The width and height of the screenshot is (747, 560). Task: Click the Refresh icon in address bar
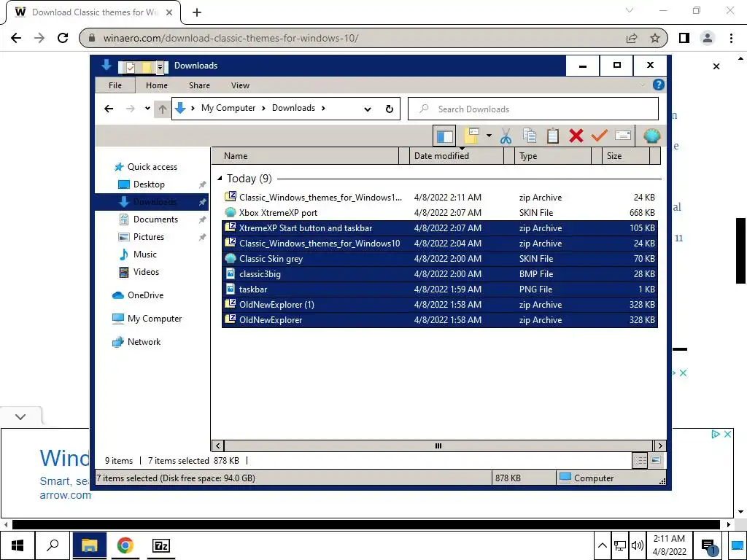pyautogui.click(x=390, y=109)
